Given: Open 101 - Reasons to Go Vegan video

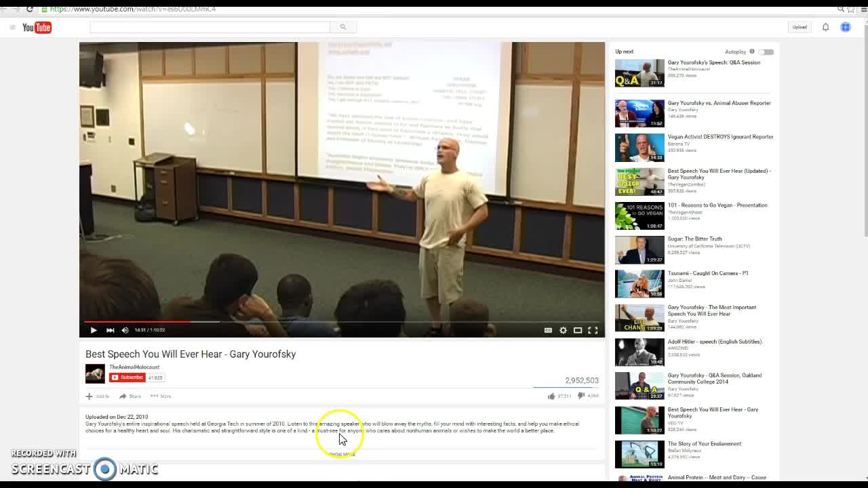Looking at the screenshot, I should 717,205.
